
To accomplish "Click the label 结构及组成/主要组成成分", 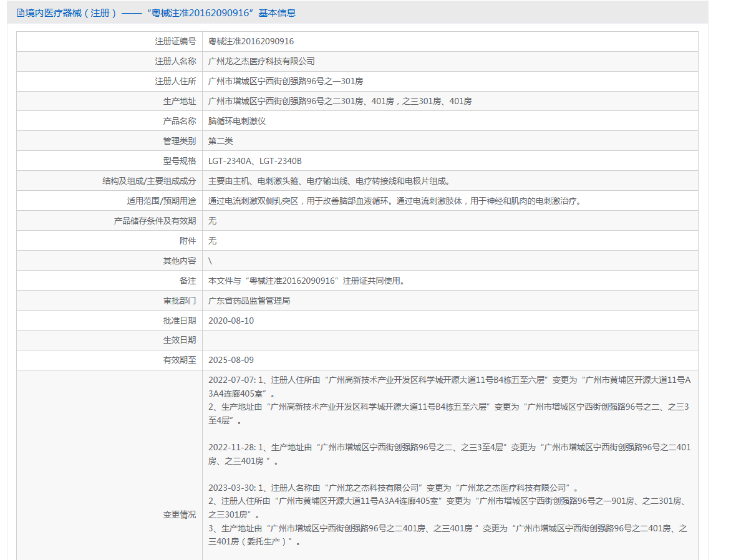I will click(149, 181).
